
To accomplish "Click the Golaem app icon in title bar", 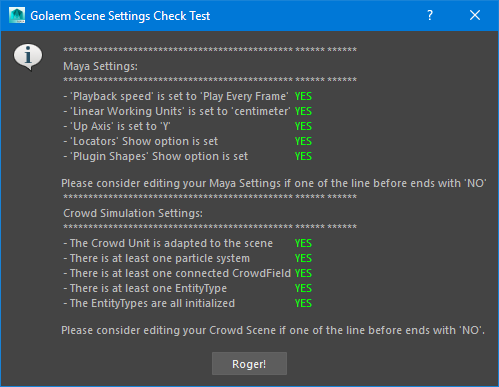I will click(17, 15).
